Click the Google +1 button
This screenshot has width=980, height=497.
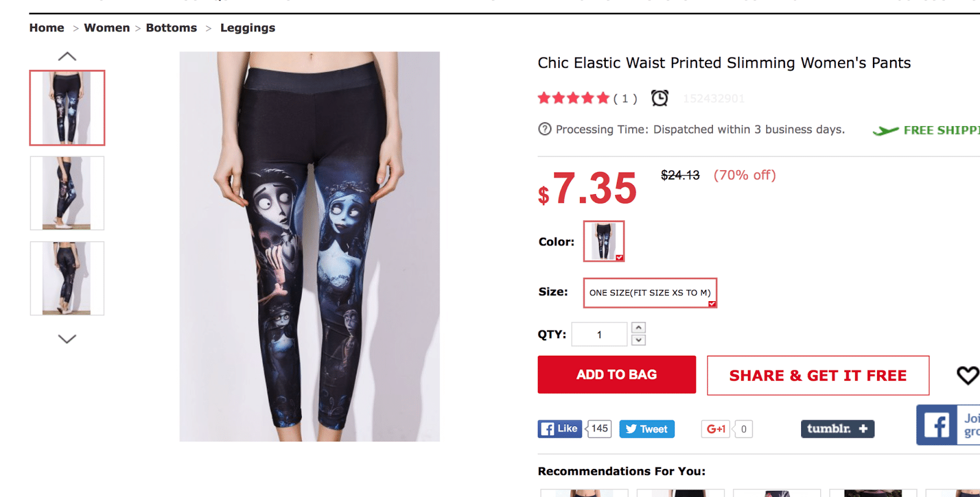716,429
